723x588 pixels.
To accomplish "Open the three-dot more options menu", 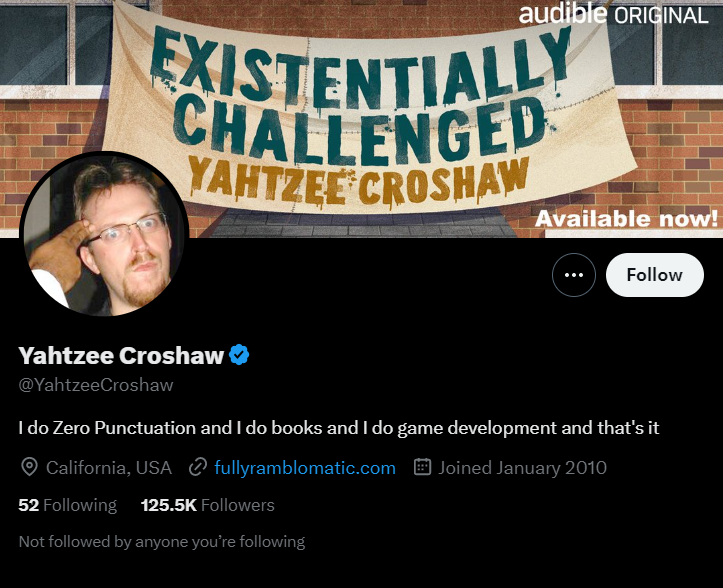I will [574, 275].
